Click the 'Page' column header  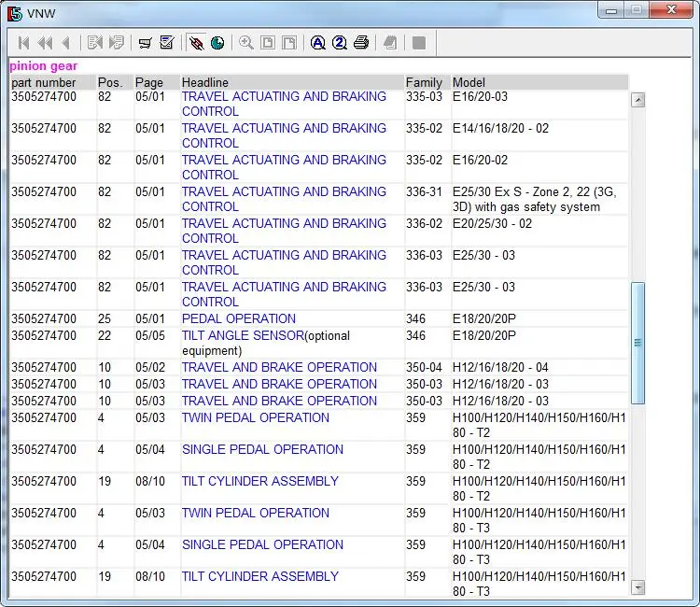tap(149, 82)
